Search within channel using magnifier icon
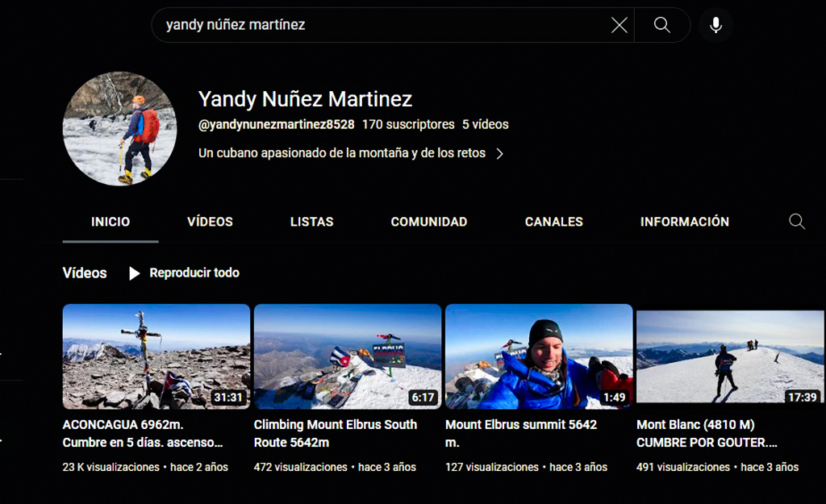 [x=797, y=222]
